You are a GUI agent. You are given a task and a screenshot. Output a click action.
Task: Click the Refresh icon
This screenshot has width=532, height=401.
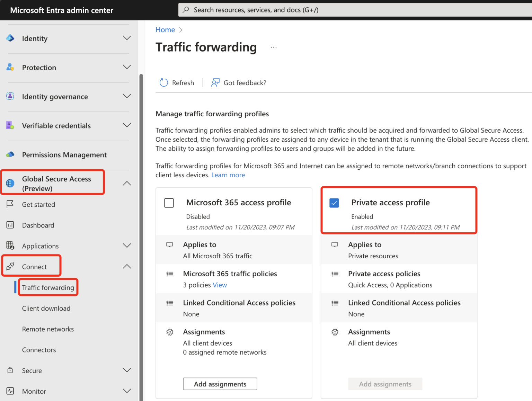[x=163, y=82]
